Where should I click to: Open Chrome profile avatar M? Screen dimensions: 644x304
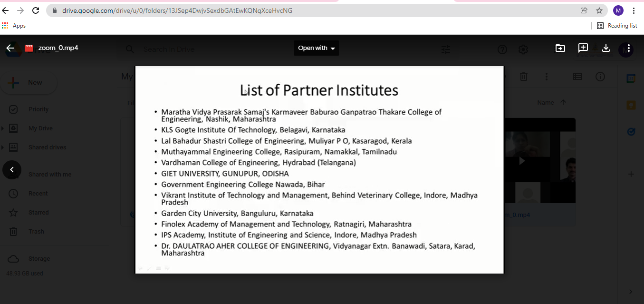click(618, 10)
